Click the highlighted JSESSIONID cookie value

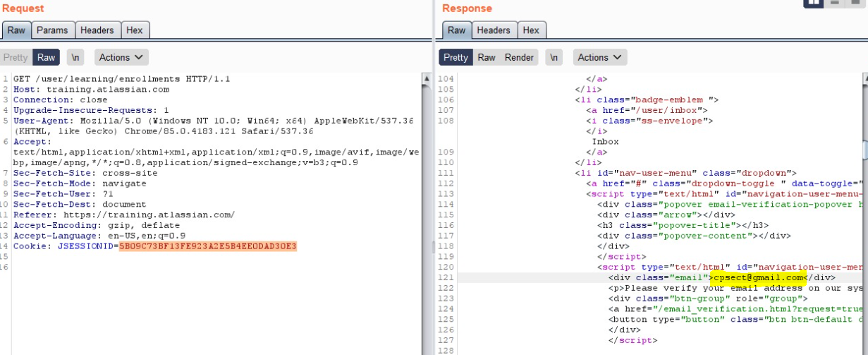pyautogui.click(x=207, y=246)
